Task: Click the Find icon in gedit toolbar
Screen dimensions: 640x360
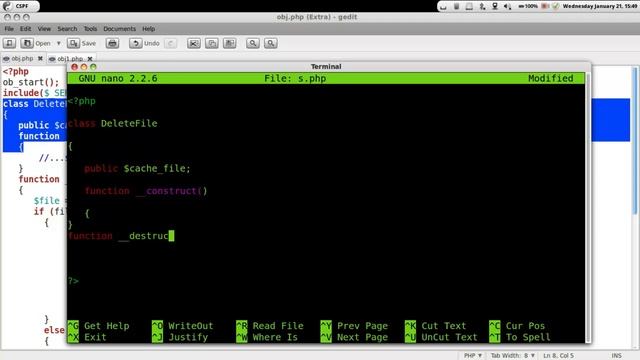Action: pos(253,43)
